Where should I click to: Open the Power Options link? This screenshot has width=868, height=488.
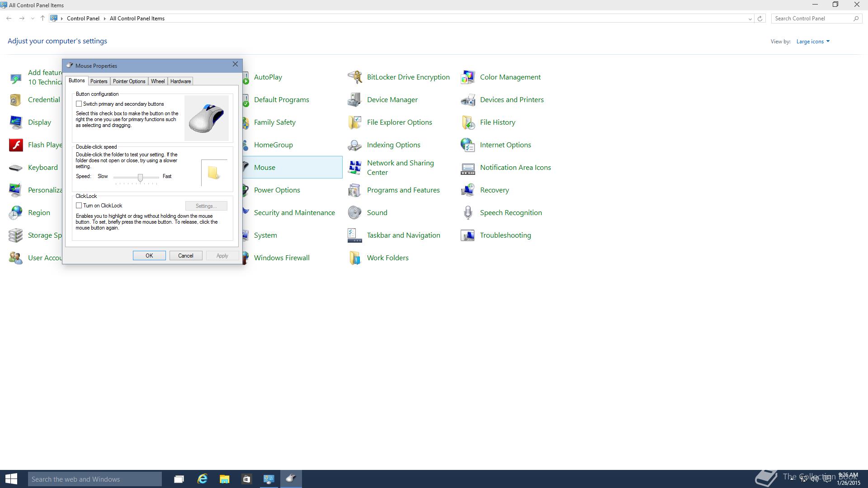pyautogui.click(x=277, y=190)
